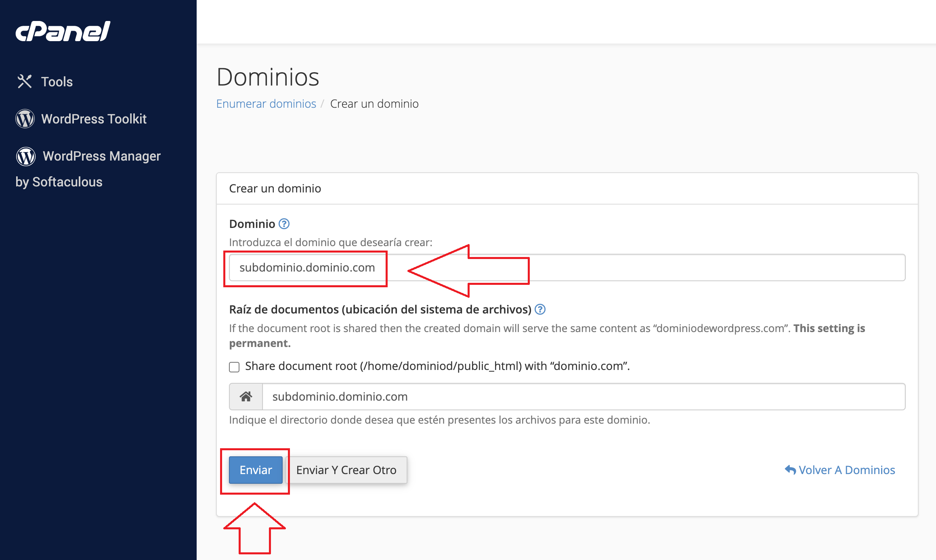Open WordPress Manager by Softaculous item
Image resolution: width=936 pixels, height=560 pixels.
pyautogui.click(x=101, y=156)
